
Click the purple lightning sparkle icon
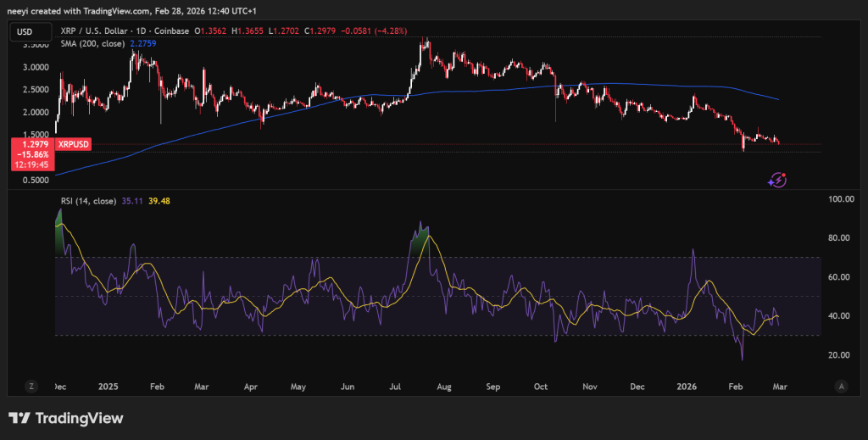pyautogui.click(x=776, y=179)
